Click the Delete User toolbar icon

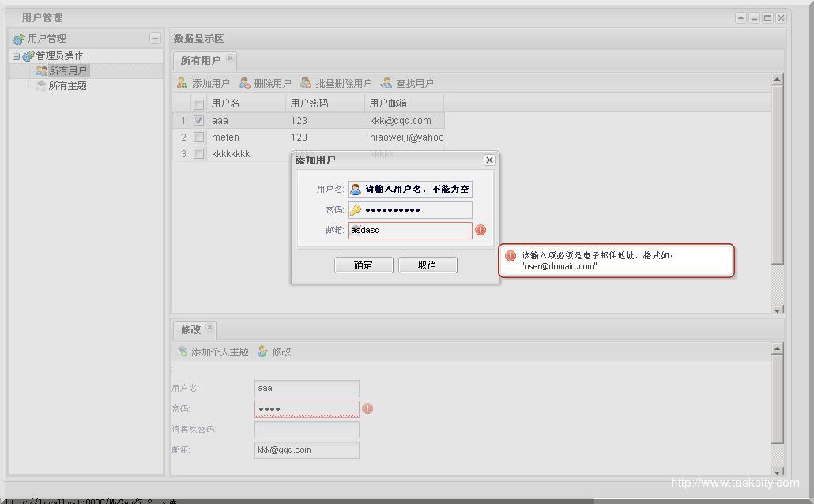click(244, 83)
